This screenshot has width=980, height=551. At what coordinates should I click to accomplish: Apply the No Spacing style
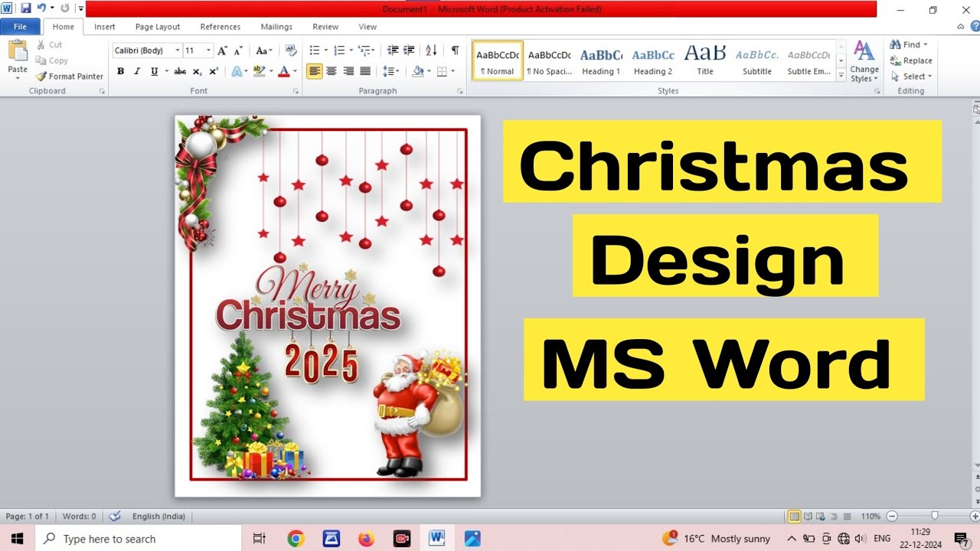[549, 60]
